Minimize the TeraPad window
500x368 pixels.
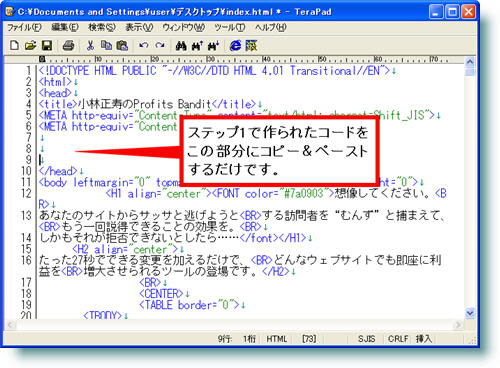click(x=436, y=12)
